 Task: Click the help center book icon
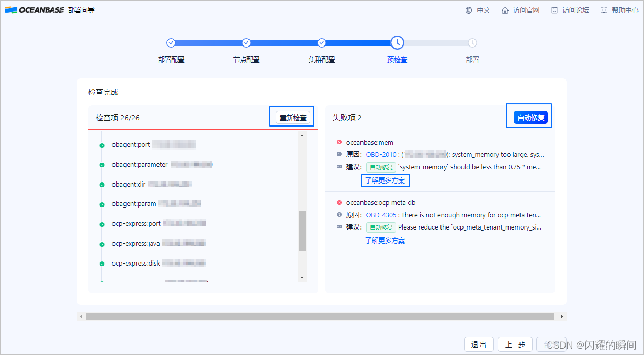pyautogui.click(x=604, y=10)
